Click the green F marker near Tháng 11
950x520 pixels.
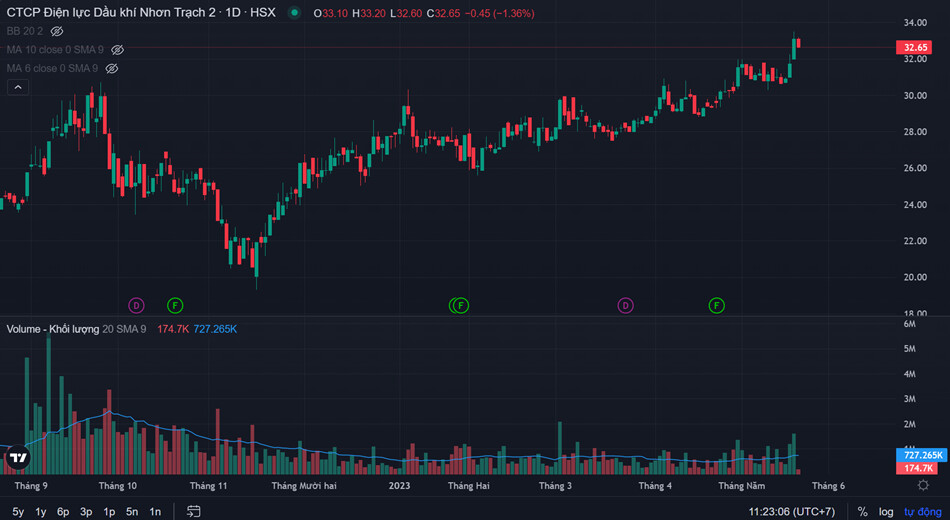coord(175,305)
